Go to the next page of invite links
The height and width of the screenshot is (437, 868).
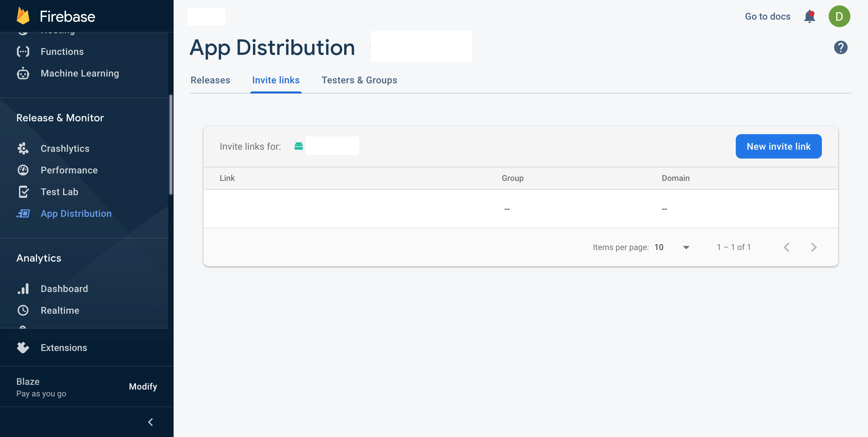814,247
